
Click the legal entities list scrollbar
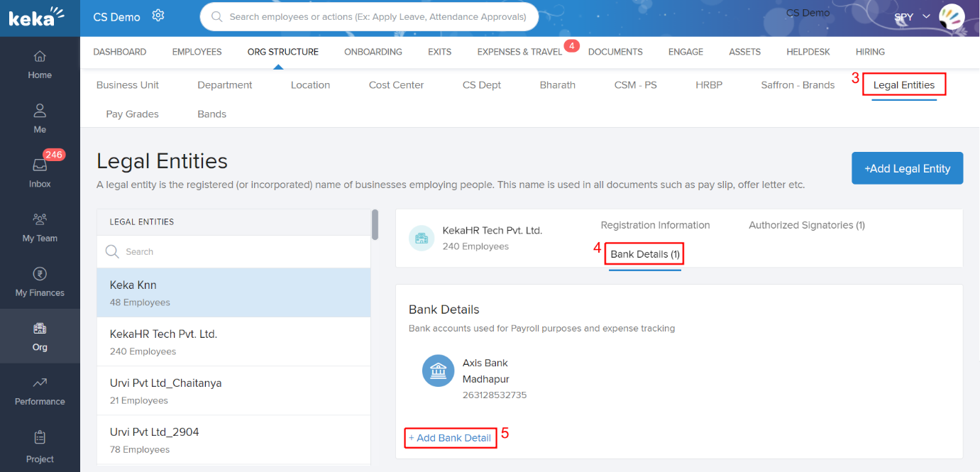375,226
